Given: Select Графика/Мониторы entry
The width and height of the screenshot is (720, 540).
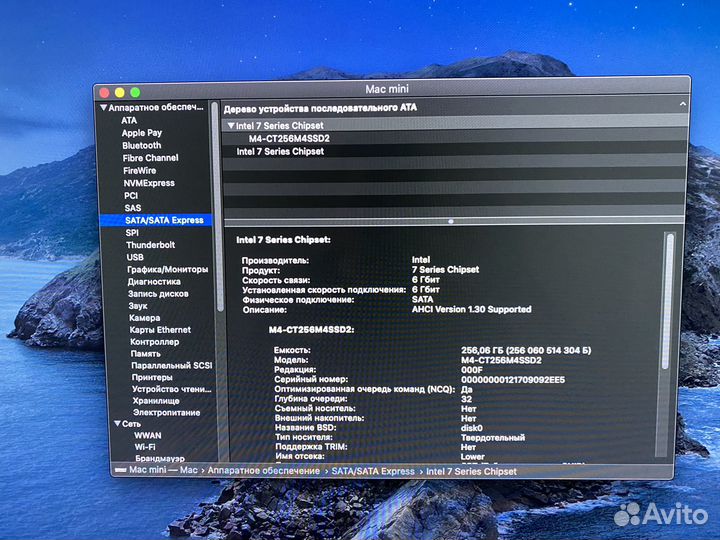Looking at the screenshot, I should pyautogui.click(x=168, y=270).
